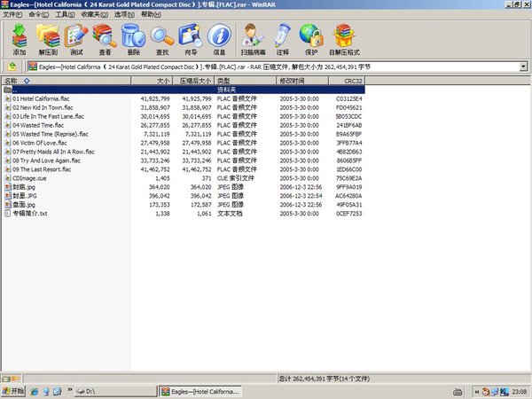
Task: Click modified time 2006-12-3 22:54
Action: coord(301,196)
